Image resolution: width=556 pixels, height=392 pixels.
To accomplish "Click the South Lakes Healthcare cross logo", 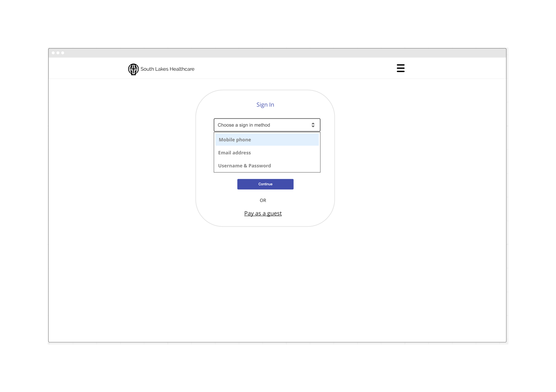I will (x=133, y=69).
